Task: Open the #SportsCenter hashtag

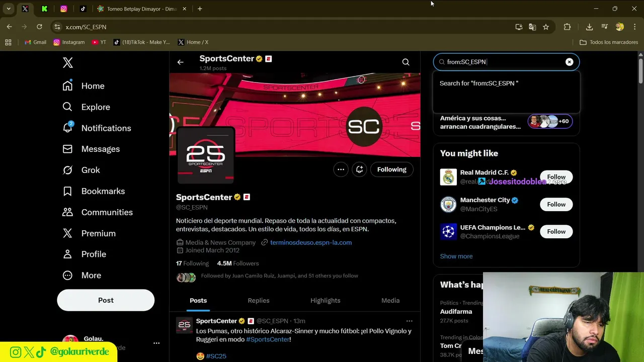Action: pos(268,339)
